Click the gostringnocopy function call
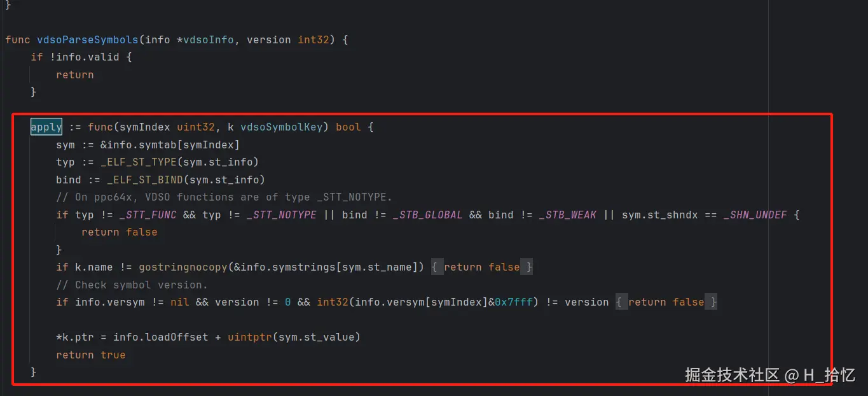Screen dimensions: 868x396 183,267
